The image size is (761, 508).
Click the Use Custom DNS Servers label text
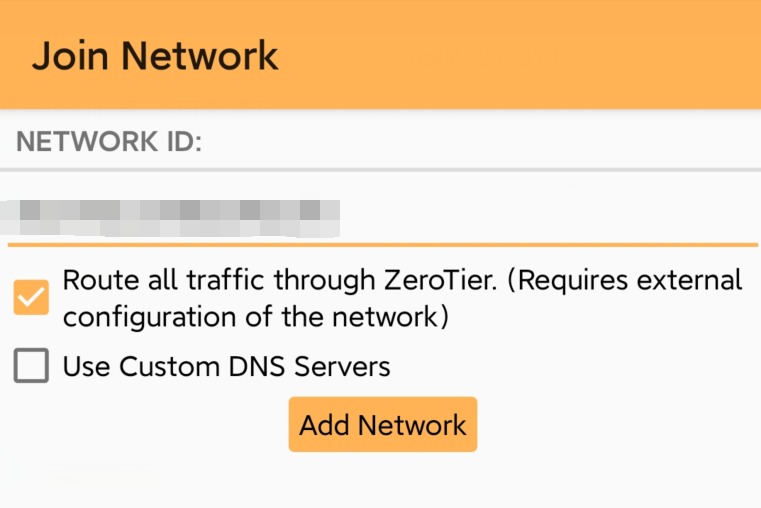[227, 366]
